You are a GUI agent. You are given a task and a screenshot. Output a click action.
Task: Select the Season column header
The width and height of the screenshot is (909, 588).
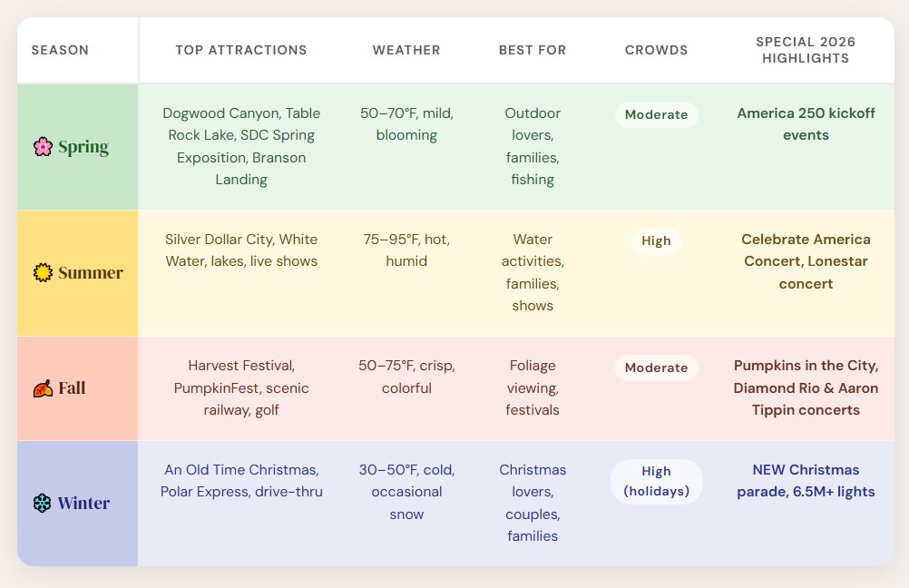pos(60,51)
